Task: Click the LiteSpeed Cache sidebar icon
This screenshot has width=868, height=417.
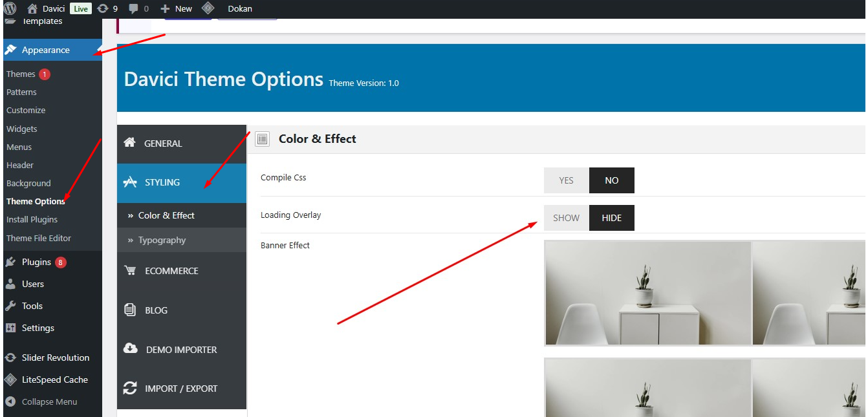Action: coord(10,380)
